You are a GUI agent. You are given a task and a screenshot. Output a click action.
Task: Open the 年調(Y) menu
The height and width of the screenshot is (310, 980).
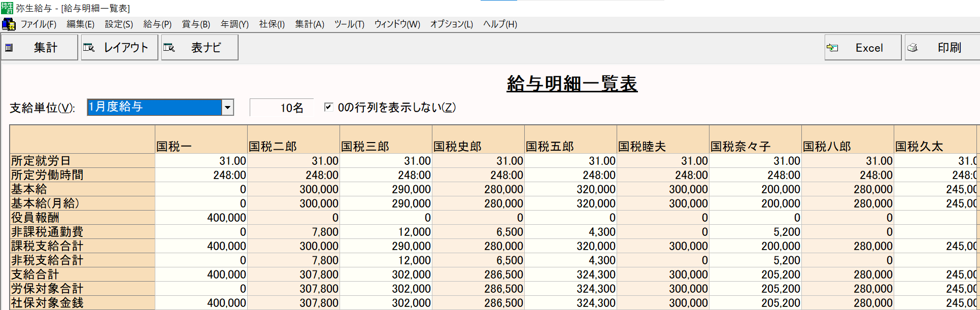click(x=234, y=24)
